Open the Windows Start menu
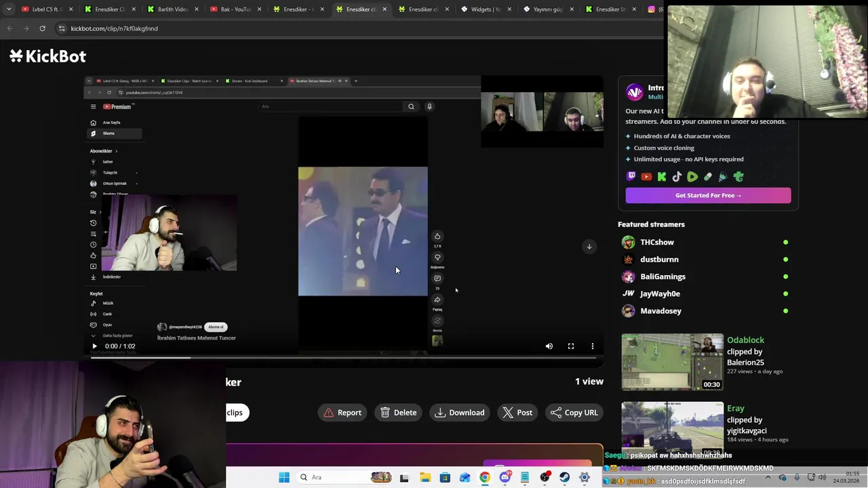 [x=284, y=477]
